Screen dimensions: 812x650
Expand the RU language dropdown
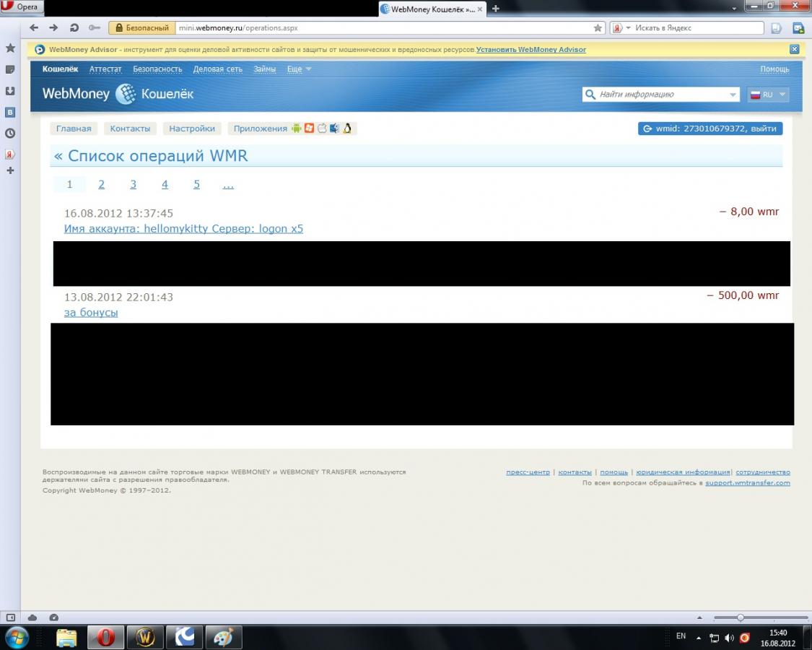[x=768, y=95]
